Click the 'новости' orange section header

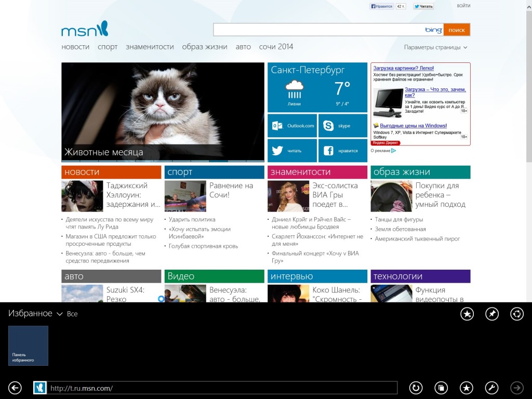click(111, 172)
